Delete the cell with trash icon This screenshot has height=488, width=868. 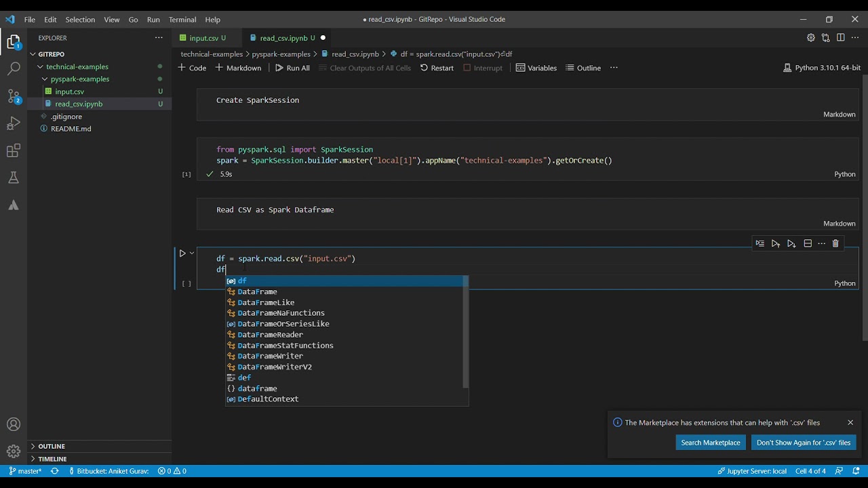click(835, 243)
